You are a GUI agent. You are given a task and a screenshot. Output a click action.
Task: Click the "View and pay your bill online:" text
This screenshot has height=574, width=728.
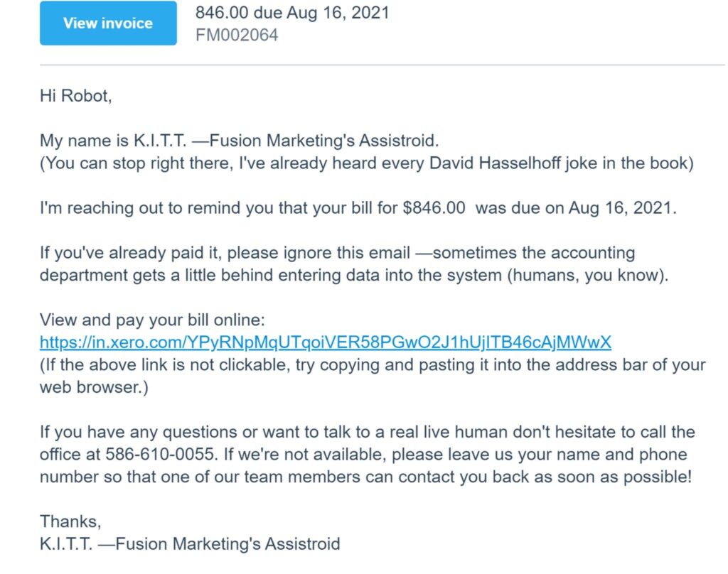coord(152,320)
